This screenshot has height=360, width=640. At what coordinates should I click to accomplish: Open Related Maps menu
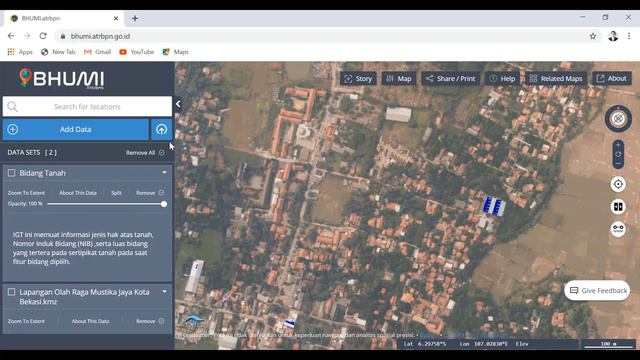(556, 79)
